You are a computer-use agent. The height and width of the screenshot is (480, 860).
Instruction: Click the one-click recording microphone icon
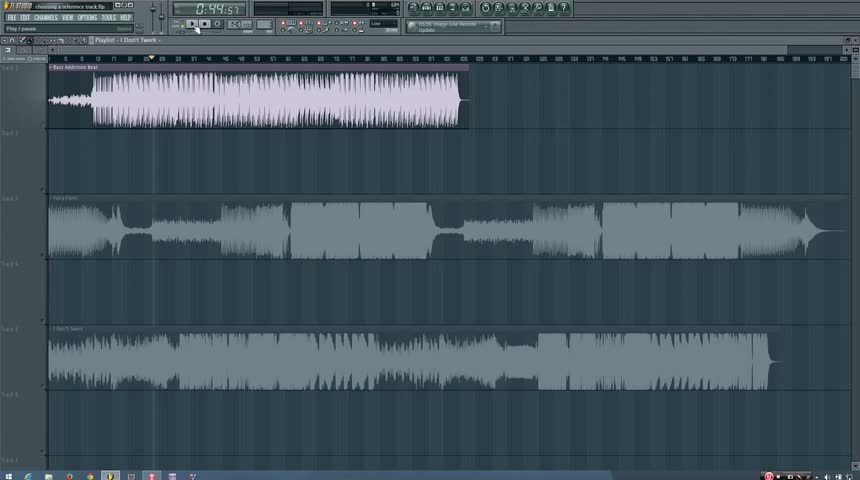(x=538, y=8)
